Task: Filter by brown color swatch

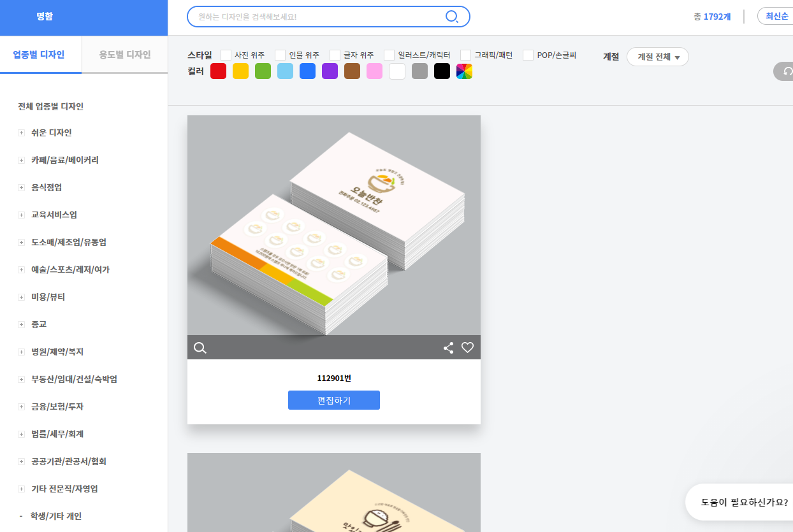Action: (353, 71)
